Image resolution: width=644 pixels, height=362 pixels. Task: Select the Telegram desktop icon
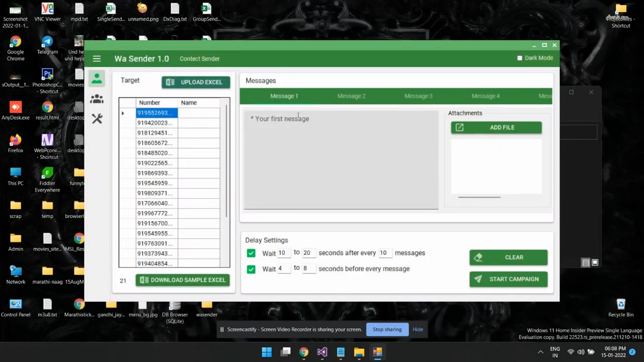pyautogui.click(x=47, y=45)
